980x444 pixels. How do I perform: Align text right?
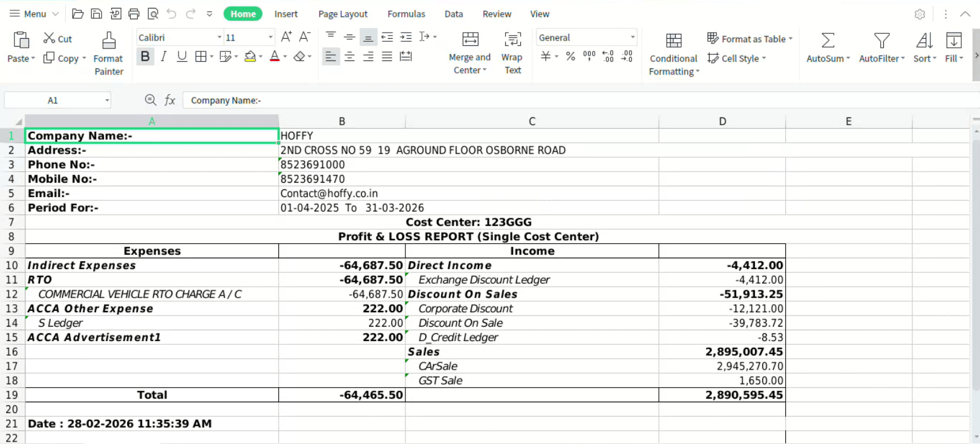point(368,57)
